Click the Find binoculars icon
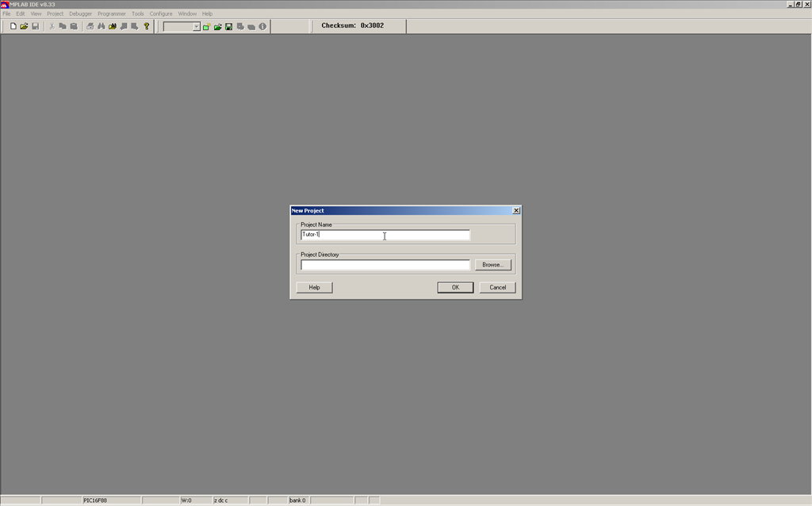Image resolution: width=812 pixels, height=506 pixels. [x=101, y=26]
